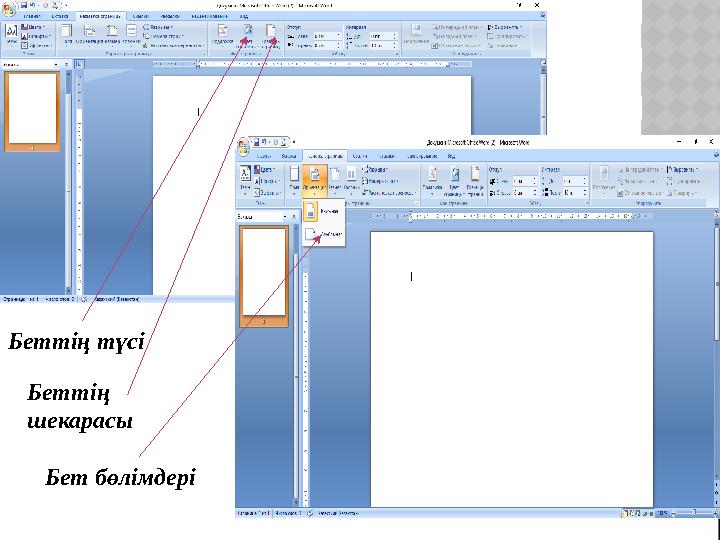Click zoom out minus button in front status bar
The width and height of the screenshot is (720, 540).
click(x=674, y=513)
